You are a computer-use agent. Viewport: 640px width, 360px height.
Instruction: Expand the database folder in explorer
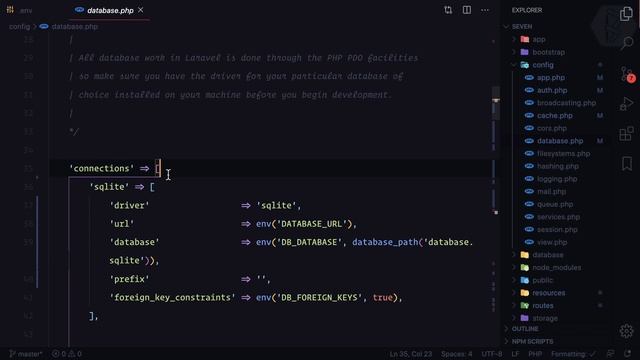pos(548,255)
